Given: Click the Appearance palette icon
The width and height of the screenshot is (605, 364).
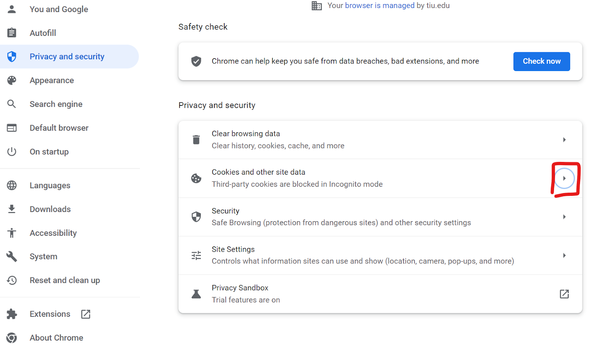Looking at the screenshot, I should coord(12,80).
